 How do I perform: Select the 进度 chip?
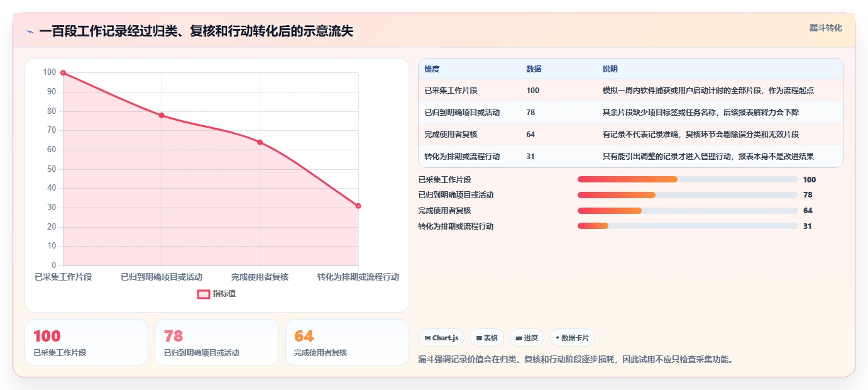pyautogui.click(x=527, y=338)
